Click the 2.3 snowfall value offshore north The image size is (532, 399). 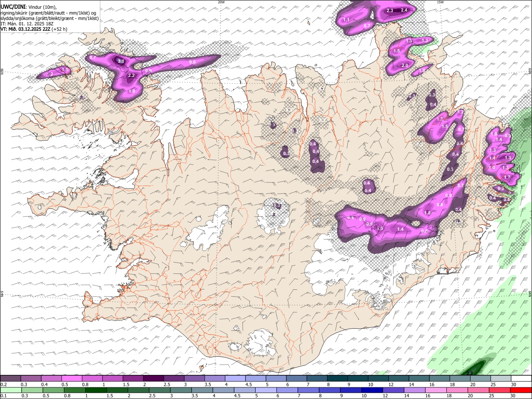click(390, 10)
